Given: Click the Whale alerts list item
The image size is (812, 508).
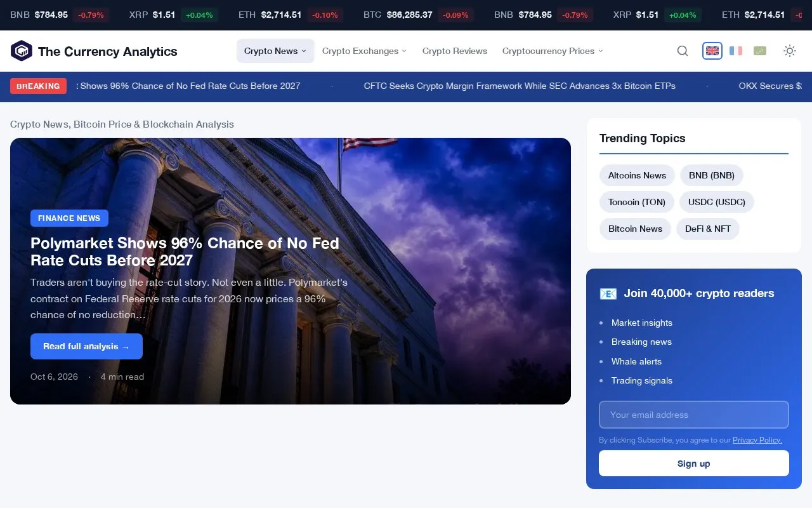Looking at the screenshot, I should [636, 361].
